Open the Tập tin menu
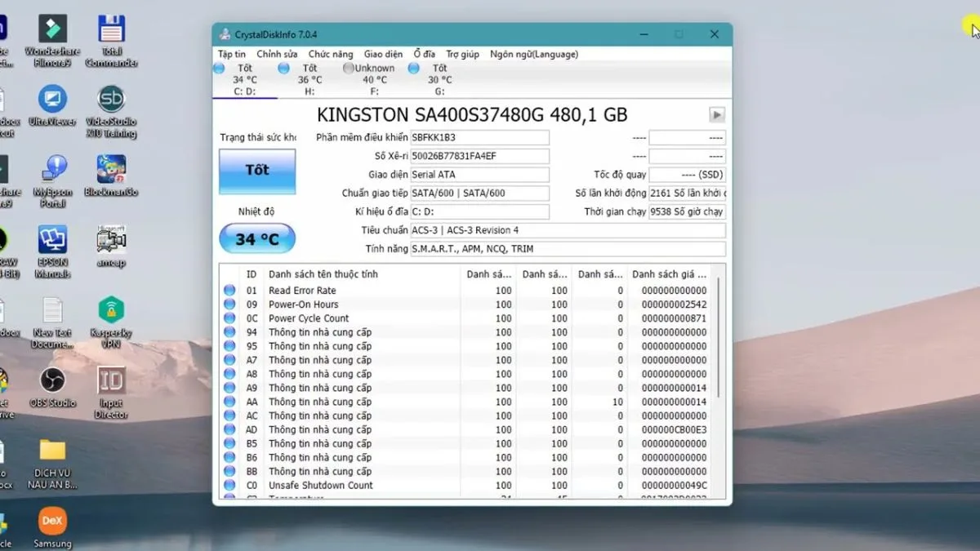The width and height of the screenshot is (980, 551). tap(232, 55)
